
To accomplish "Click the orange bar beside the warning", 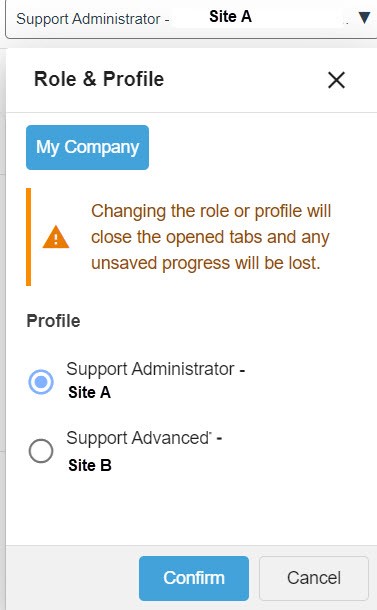I will [28, 237].
